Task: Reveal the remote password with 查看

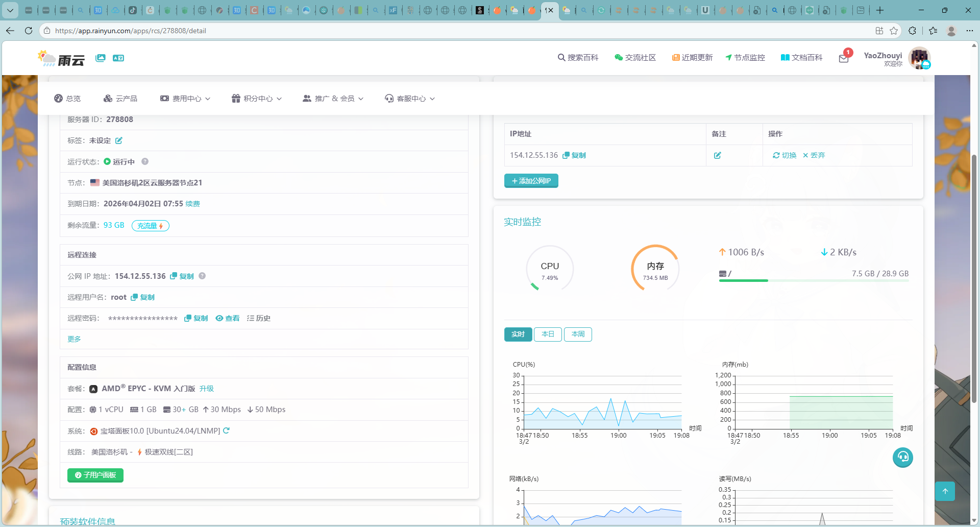Action: tap(228, 318)
